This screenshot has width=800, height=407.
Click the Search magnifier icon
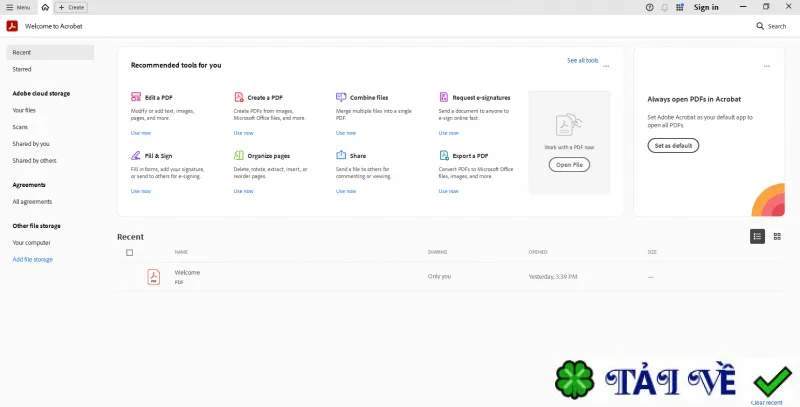click(x=760, y=26)
